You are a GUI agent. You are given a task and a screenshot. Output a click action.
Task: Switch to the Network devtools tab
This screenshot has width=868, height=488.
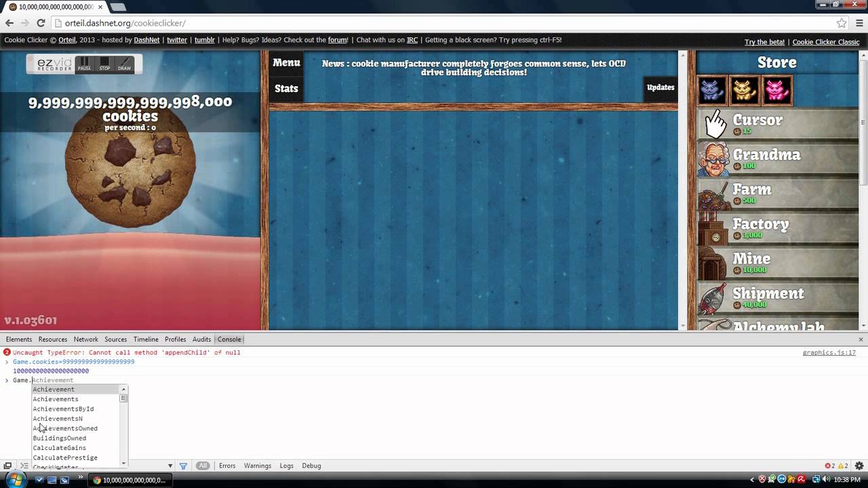pyautogui.click(x=86, y=340)
